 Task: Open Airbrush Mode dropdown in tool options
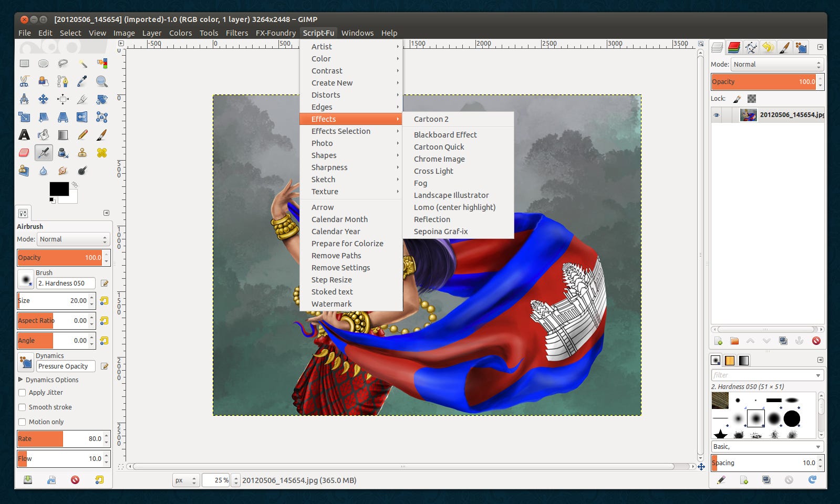(73, 239)
